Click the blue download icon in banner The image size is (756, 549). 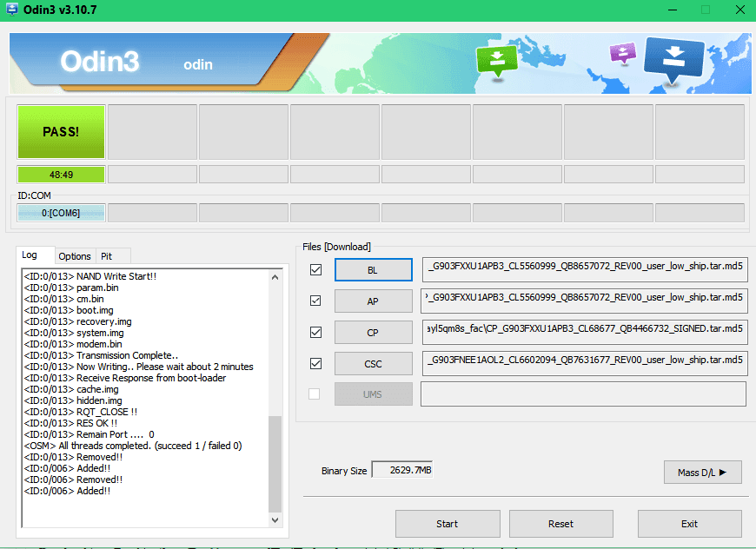[x=674, y=59]
